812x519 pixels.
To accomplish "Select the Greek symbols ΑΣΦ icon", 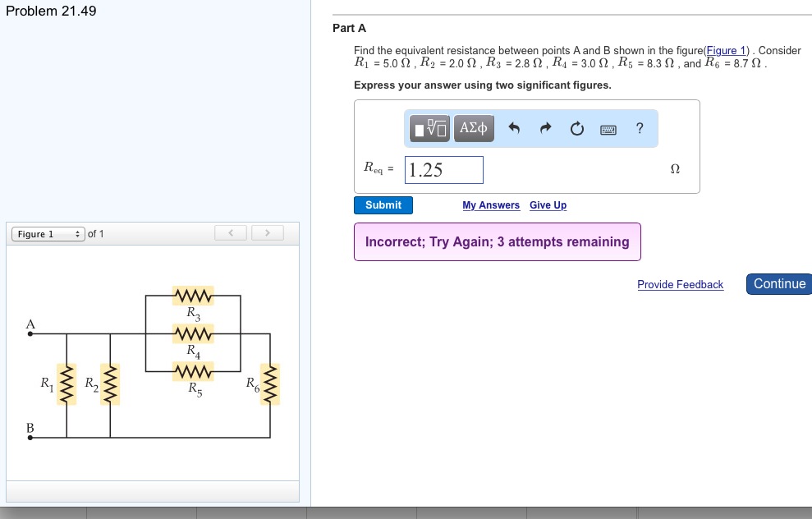I will [x=473, y=128].
